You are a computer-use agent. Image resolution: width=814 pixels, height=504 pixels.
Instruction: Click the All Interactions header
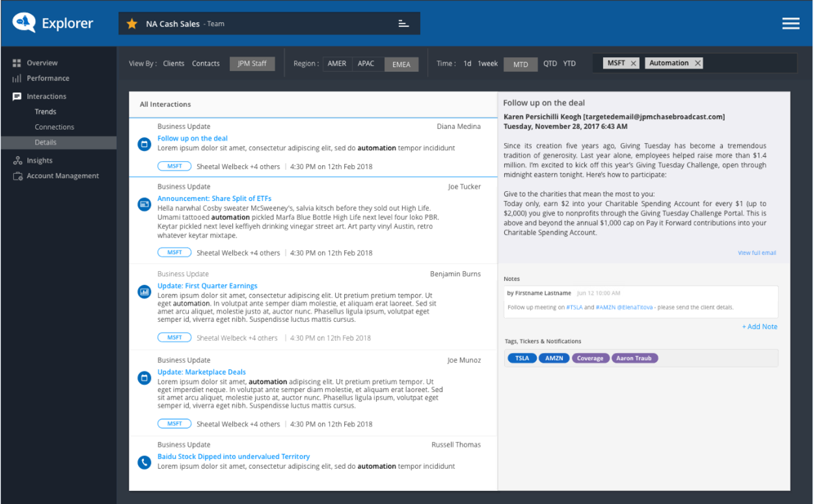tap(165, 104)
